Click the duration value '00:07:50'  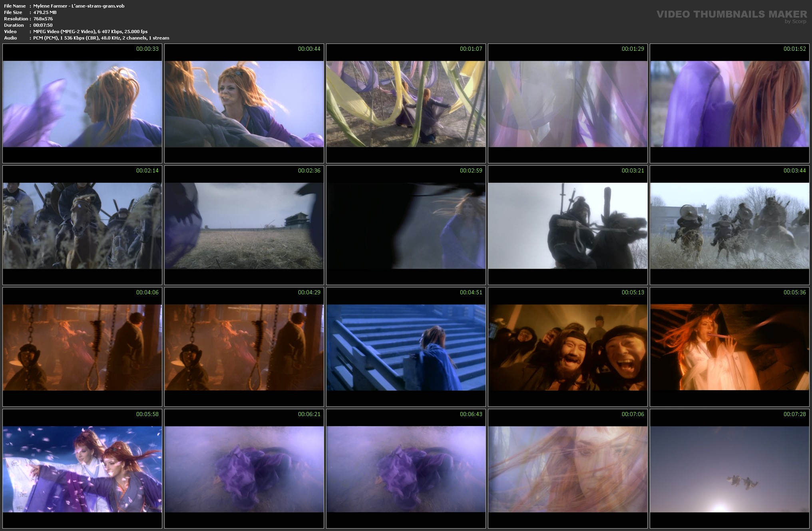click(x=43, y=25)
